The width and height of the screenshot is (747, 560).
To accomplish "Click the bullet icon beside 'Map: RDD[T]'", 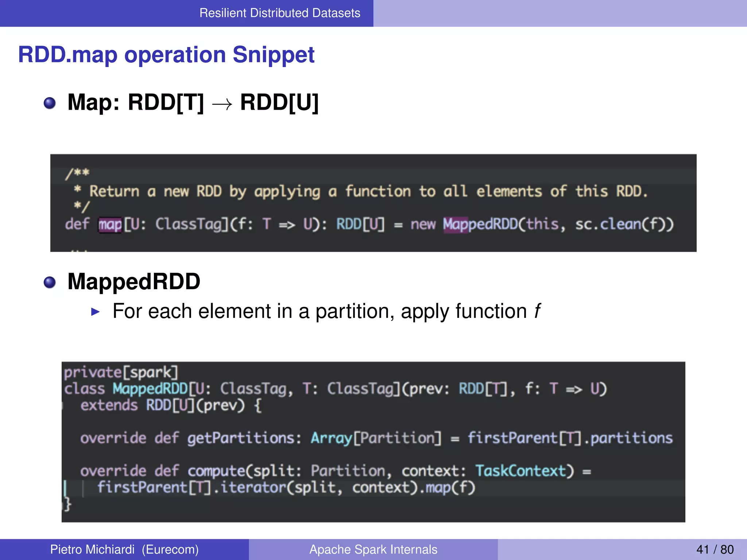I will click(x=50, y=103).
